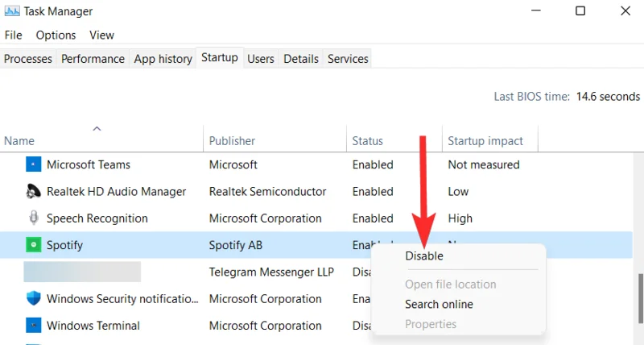Click the green Spotify app icon

33,245
